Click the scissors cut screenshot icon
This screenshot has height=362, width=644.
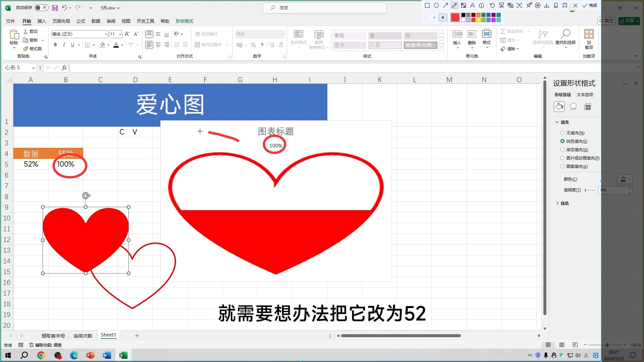click(501, 5)
